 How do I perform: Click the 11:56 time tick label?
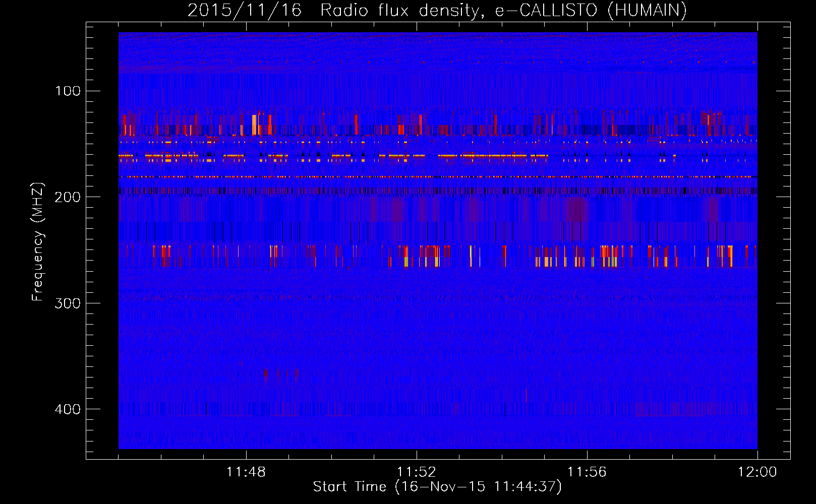tap(587, 472)
